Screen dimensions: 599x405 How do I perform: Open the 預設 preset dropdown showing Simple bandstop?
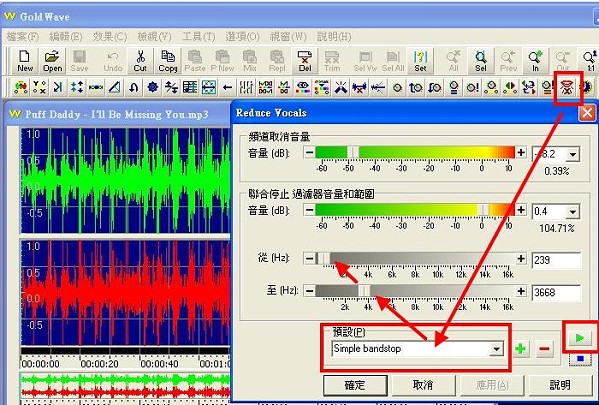tap(496, 349)
